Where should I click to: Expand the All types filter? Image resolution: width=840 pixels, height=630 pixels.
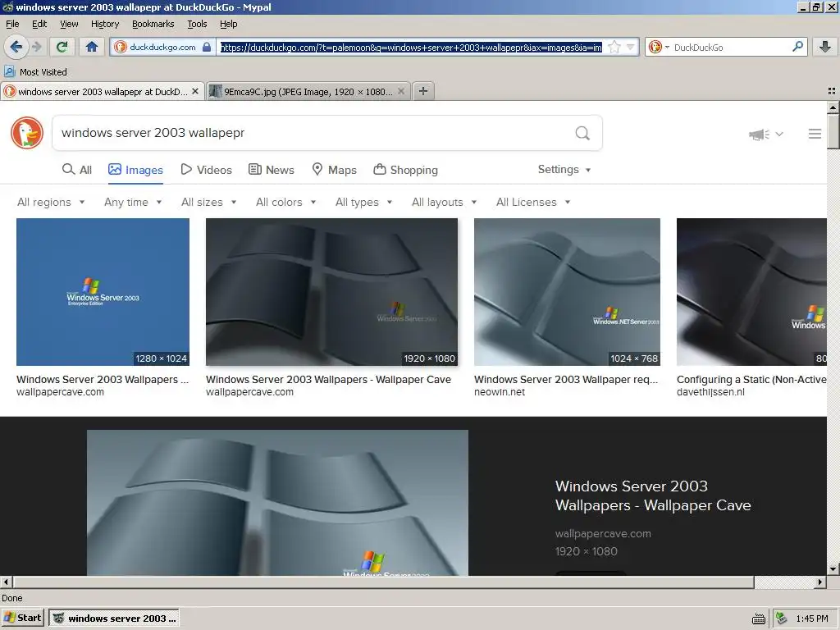[x=363, y=202]
